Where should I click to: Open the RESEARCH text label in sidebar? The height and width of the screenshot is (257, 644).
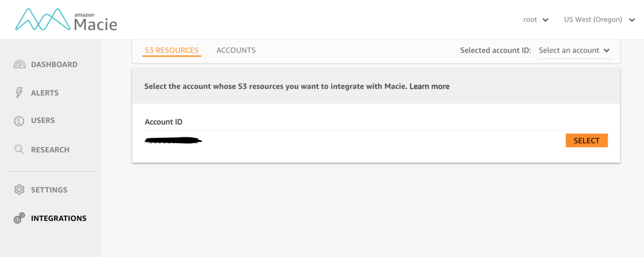click(50, 150)
